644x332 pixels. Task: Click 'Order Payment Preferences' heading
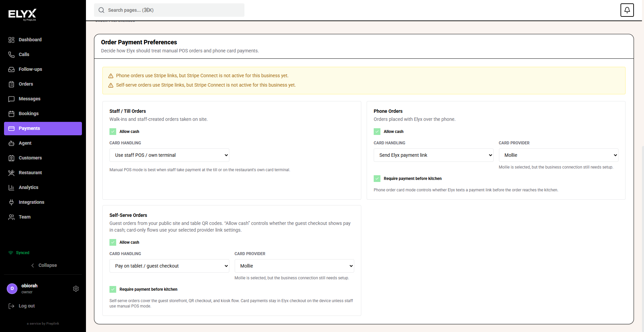coord(139,42)
